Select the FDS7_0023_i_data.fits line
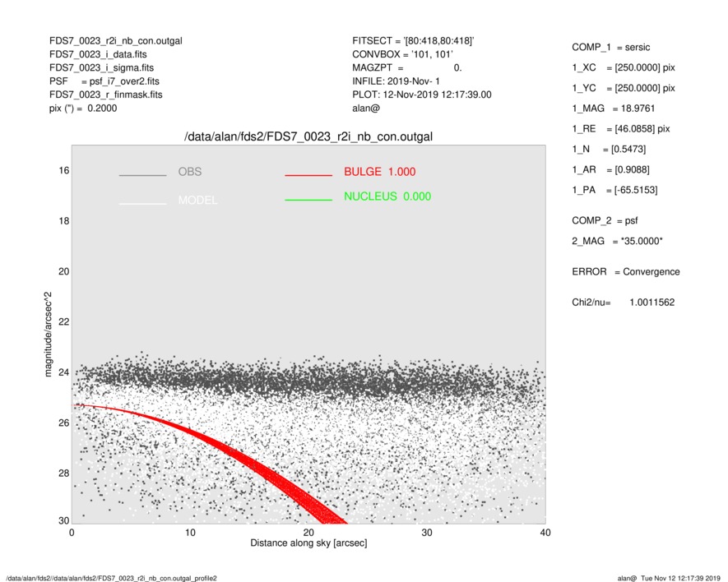The image size is (728, 582). (98, 54)
